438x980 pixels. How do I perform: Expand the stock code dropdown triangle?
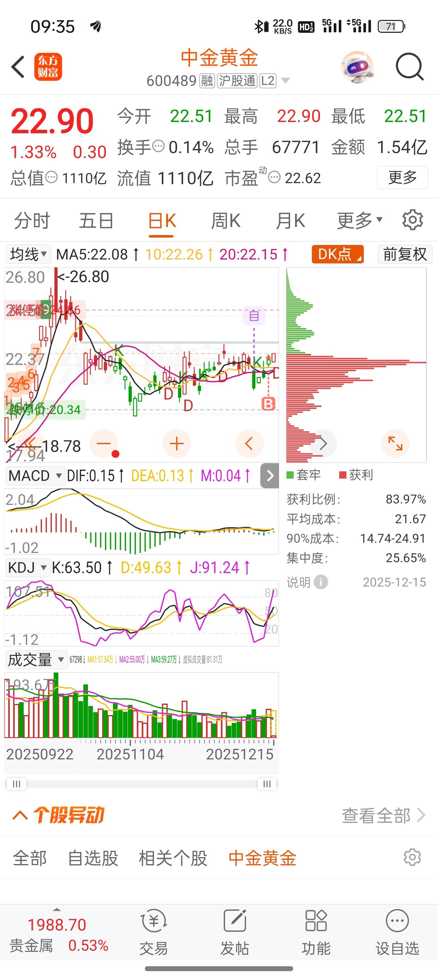coord(285,81)
